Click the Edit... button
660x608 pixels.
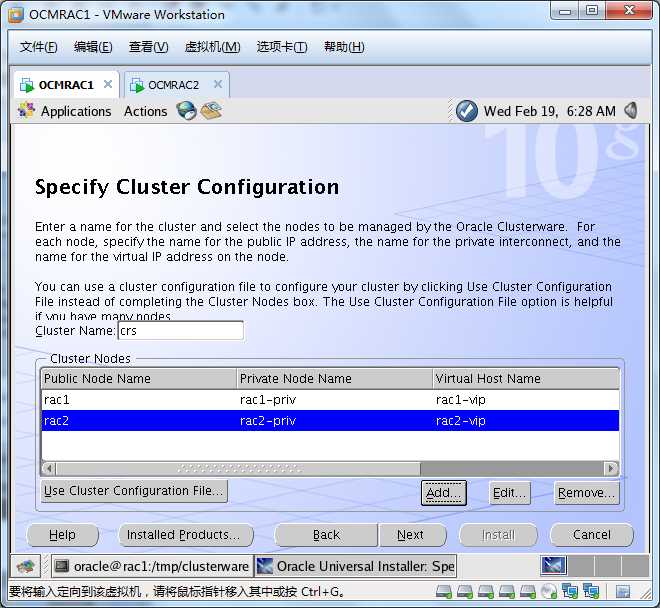[x=509, y=493]
